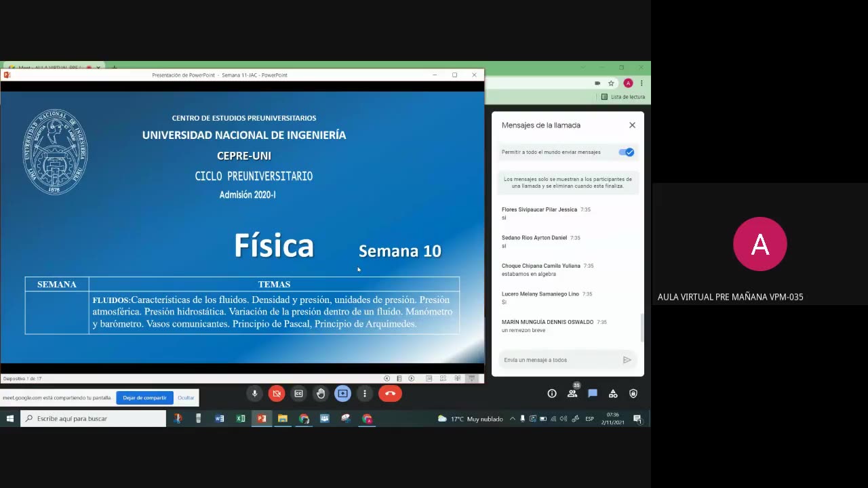Image resolution: width=868 pixels, height=488 pixels.
Task: Switch to normal view in PowerPoint status bar
Action: click(429, 379)
